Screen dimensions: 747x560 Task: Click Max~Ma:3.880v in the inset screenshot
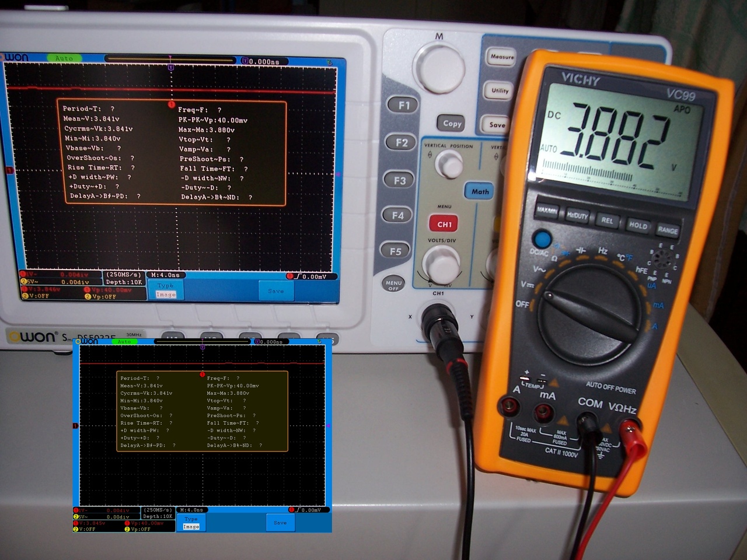click(x=228, y=393)
